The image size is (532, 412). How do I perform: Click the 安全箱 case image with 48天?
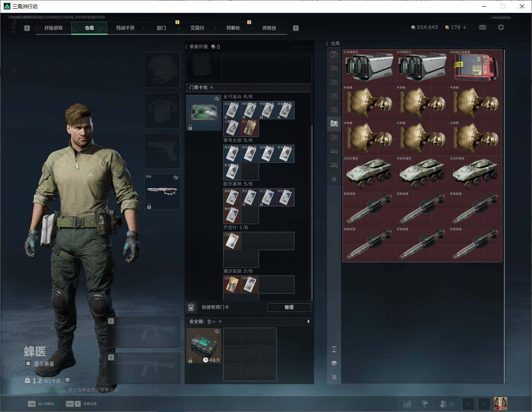coord(204,346)
